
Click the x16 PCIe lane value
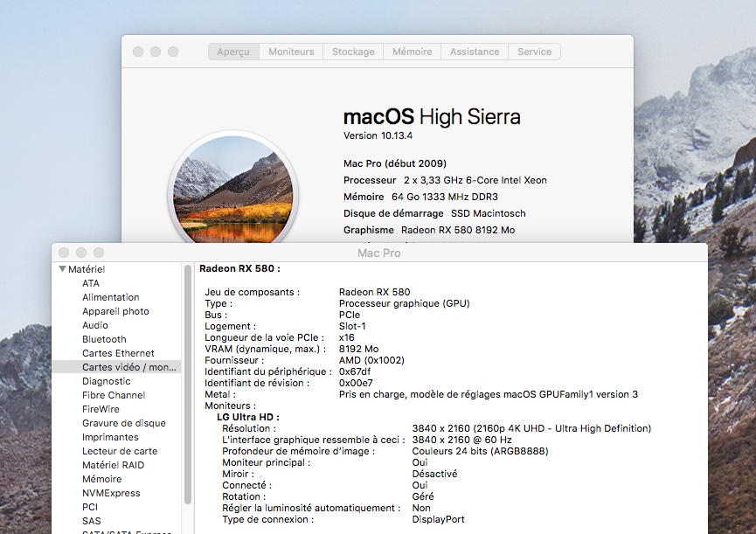(347, 338)
